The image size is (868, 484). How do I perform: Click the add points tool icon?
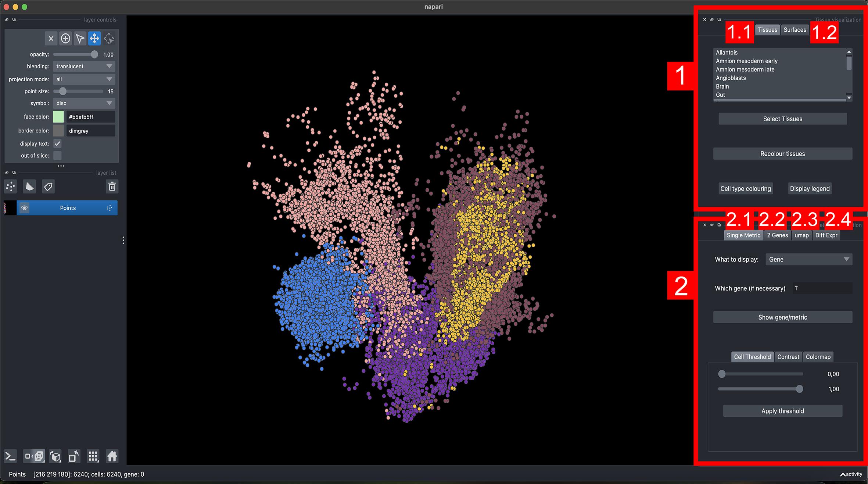click(65, 38)
